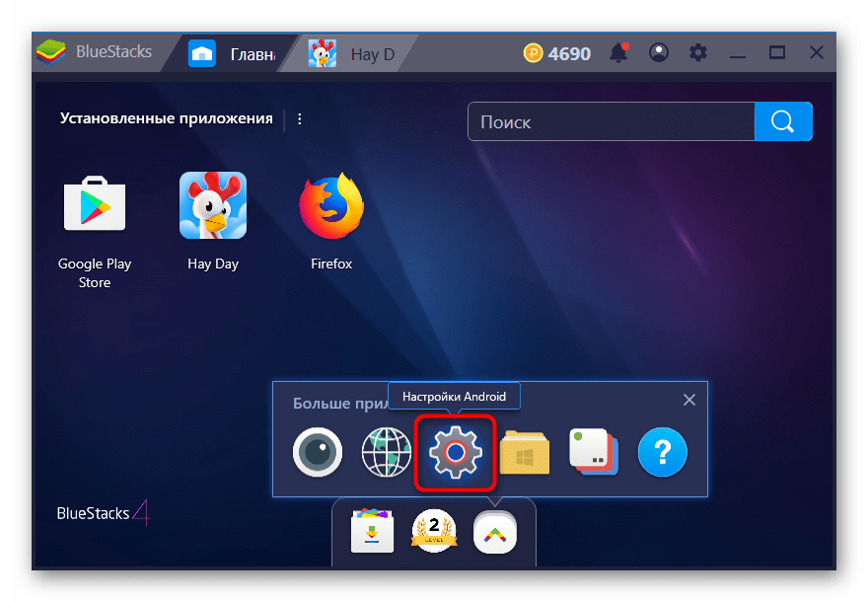
Task: Click the blue search magnifier button
Action: coord(783,122)
